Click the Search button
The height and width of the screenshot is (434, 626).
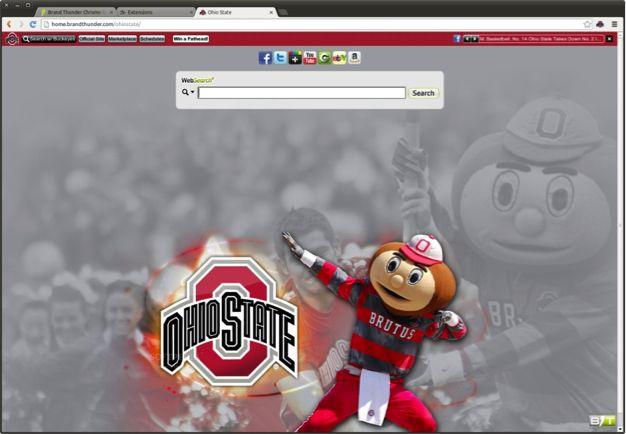423,93
